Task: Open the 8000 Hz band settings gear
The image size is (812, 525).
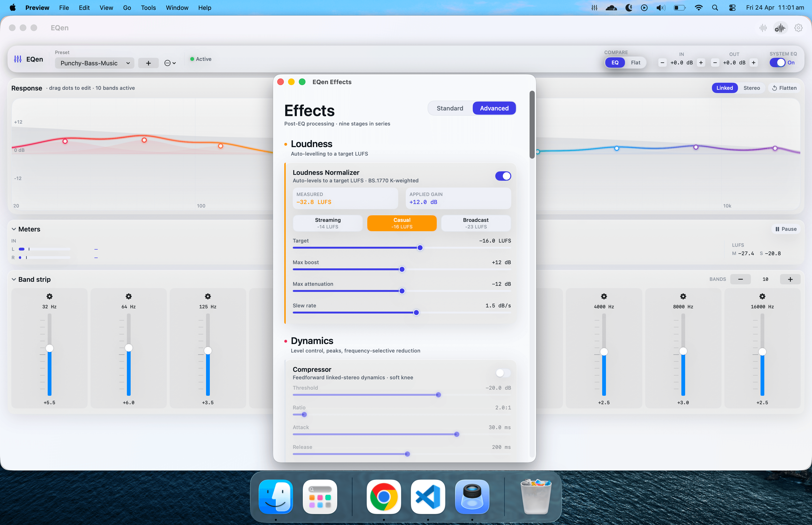Action: [x=683, y=296]
